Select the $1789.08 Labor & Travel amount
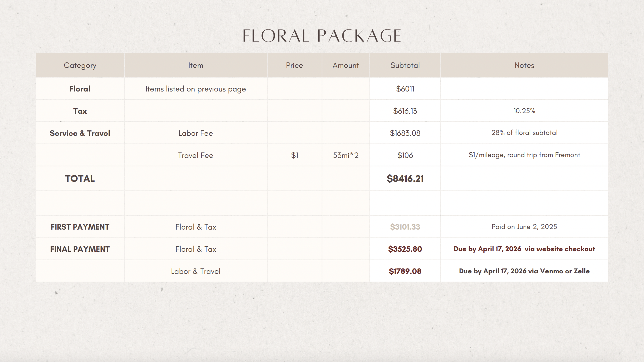644x362 pixels. pyautogui.click(x=405, y=271)
